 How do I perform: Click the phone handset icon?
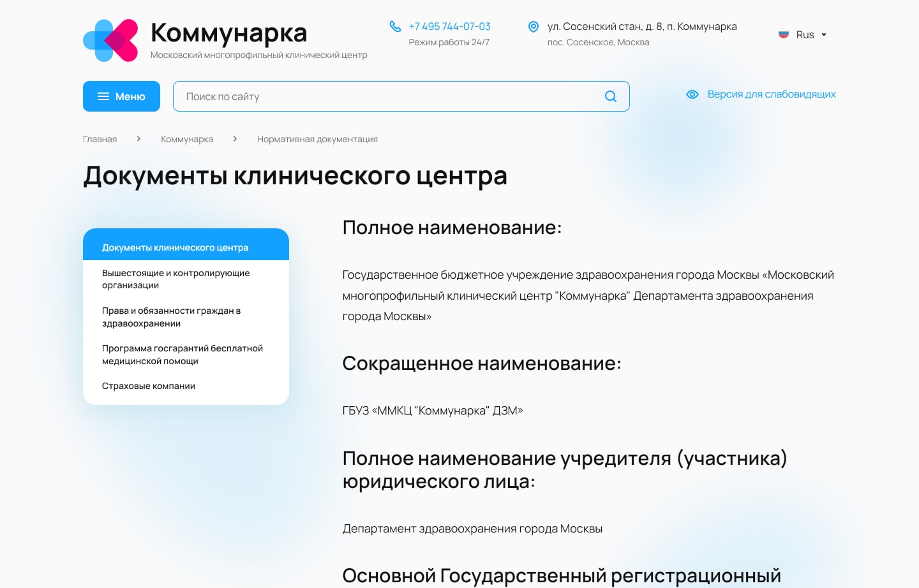(395, 26)
